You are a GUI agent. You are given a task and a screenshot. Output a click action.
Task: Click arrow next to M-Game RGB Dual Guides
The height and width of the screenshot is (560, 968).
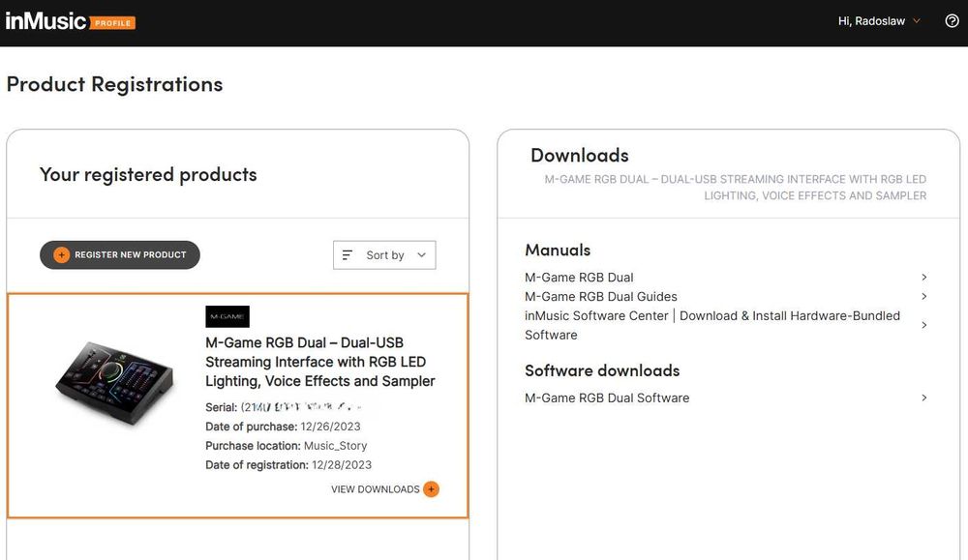(924, 297)
